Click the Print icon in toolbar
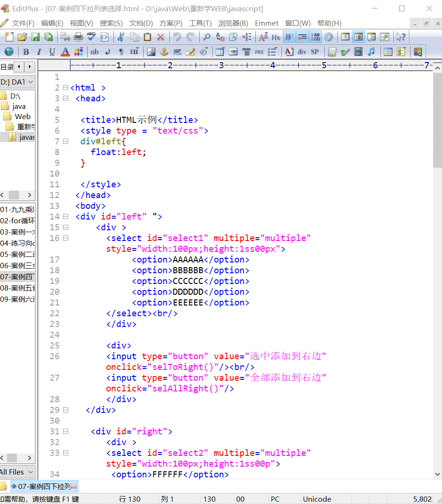Viewport: 442px width, 504px height. (x=78, y=37)
